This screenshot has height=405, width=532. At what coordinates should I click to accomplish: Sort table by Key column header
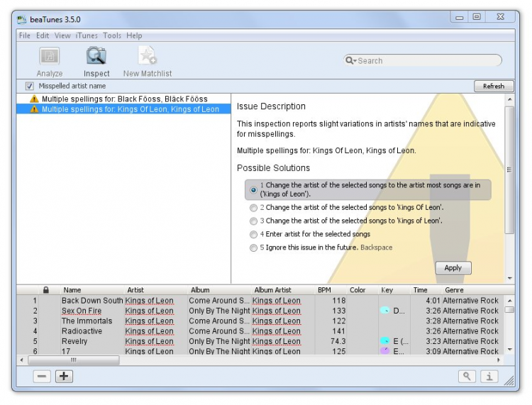pos(394,290)
